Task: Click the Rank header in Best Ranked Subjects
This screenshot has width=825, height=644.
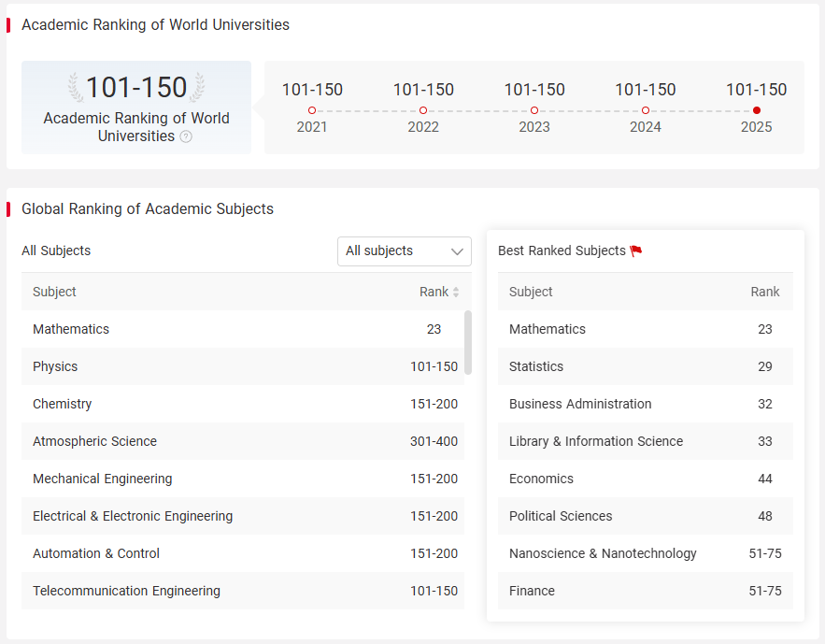Action: (765, 292)
